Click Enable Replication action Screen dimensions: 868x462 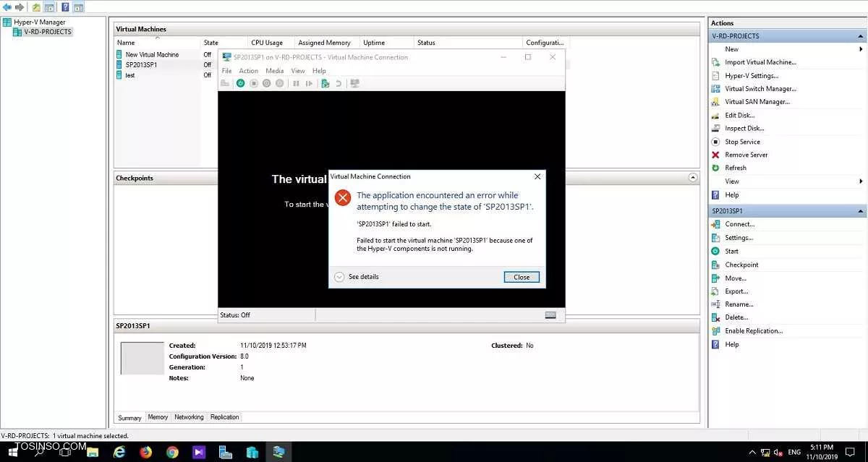tap(754, 331)
